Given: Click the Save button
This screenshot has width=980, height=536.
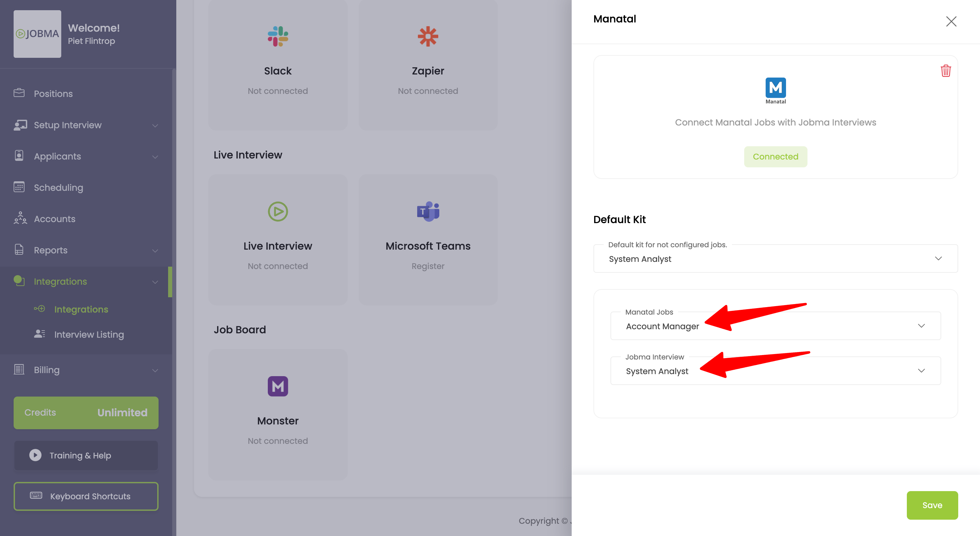Looking at the screenshot, I should pos(932,505).
